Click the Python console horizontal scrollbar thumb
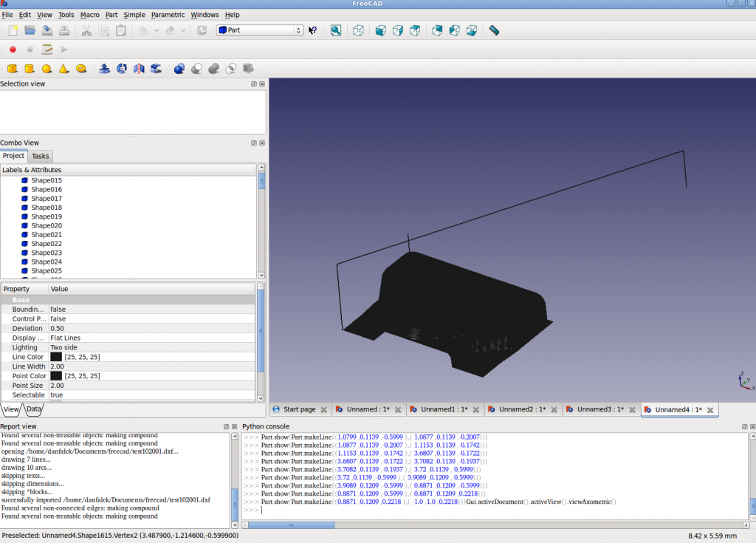This screenshot has height=543, width=756. 291,525
